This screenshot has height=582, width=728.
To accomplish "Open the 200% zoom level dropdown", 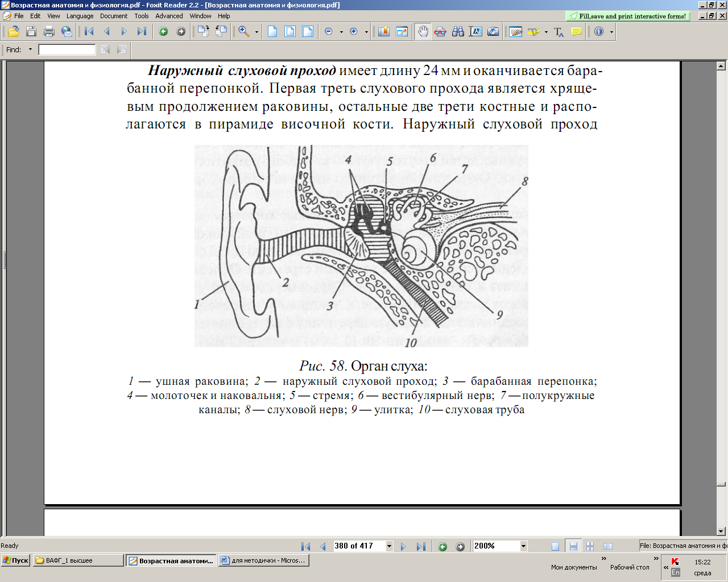I will pos(523,546).
